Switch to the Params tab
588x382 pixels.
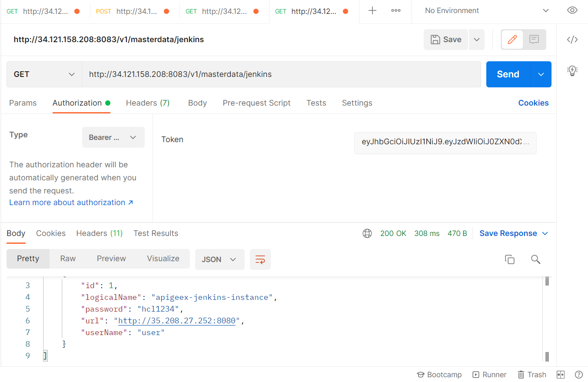(23, 103)
